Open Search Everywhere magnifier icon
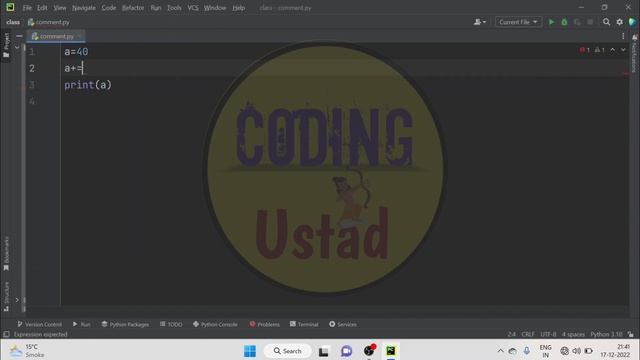640x360 pixels. 607,22
